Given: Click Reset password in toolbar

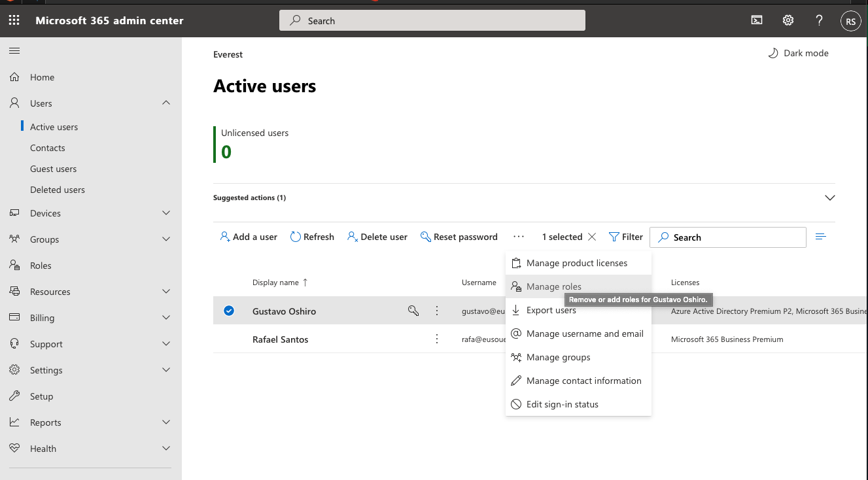Looking at the screenshot, I should pyautogui.click(x=459, y=237).
